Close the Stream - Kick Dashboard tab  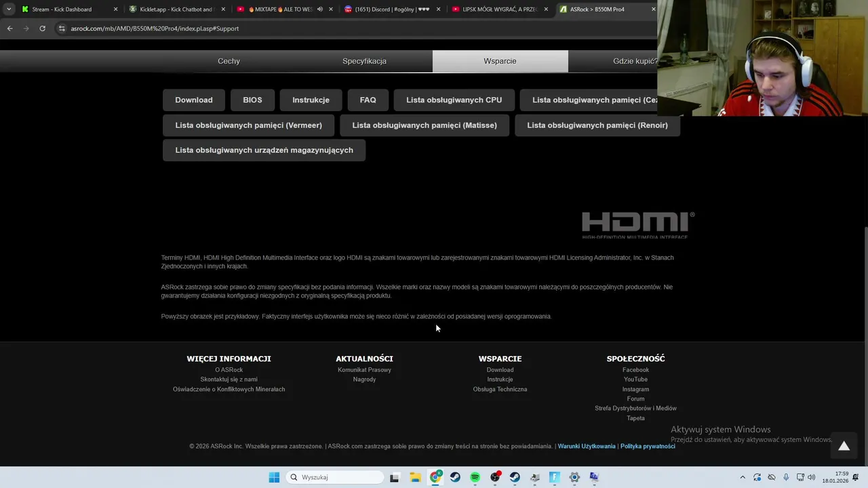pyautogui.click(x=115, y=9)
